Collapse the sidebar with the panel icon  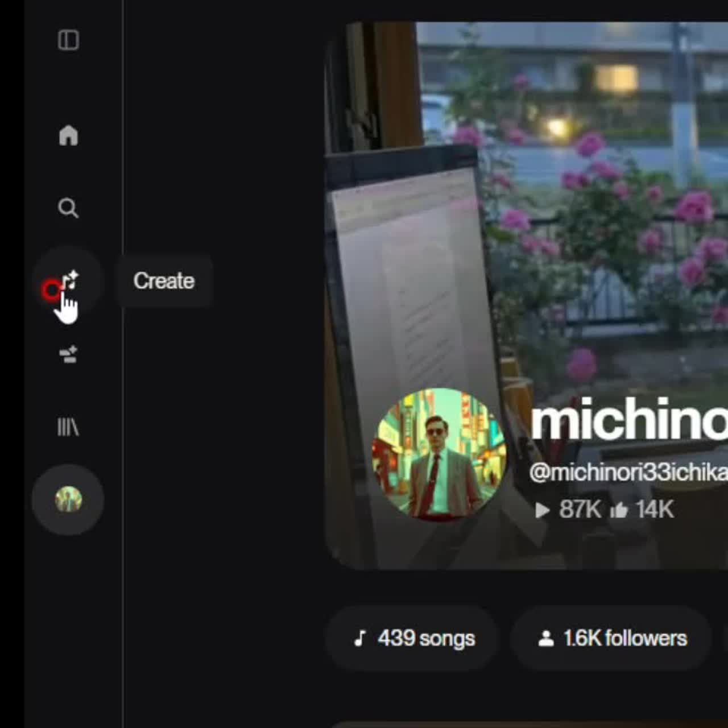tap(68, 40)
